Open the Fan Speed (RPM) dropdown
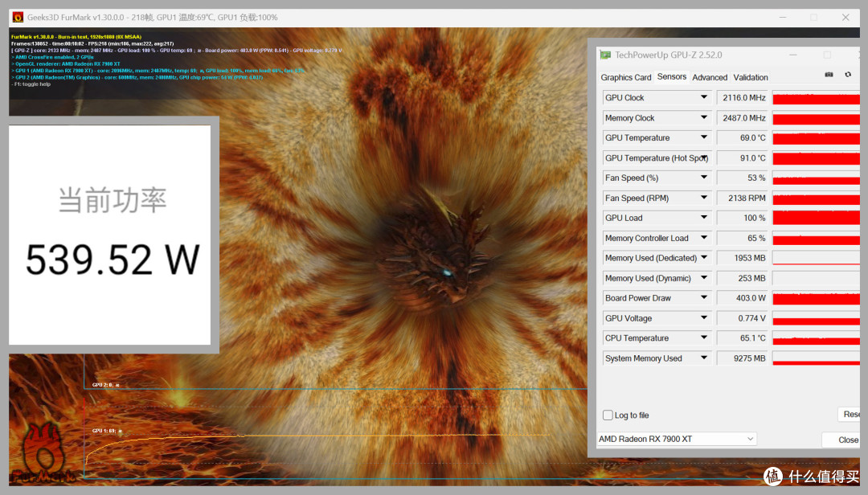Screen dimensions: 868x495 (703, 198)
